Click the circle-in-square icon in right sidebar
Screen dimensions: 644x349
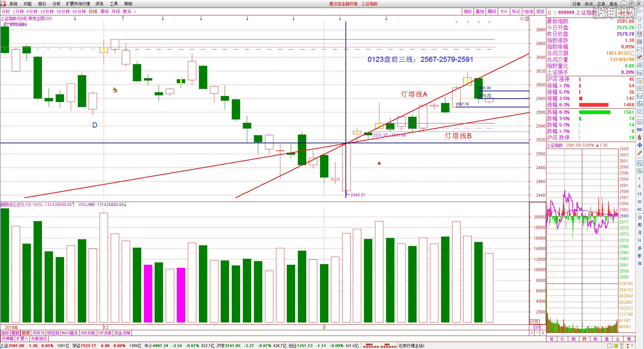click(x=640, y=111)
